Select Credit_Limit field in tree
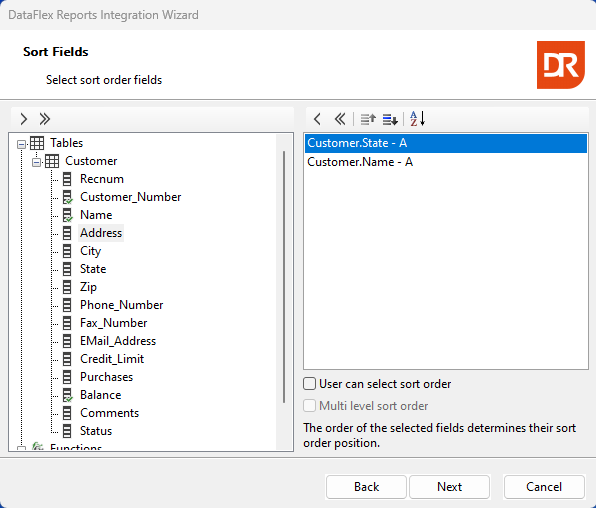This screenshot has height=508, width=596. coord(112,359)
